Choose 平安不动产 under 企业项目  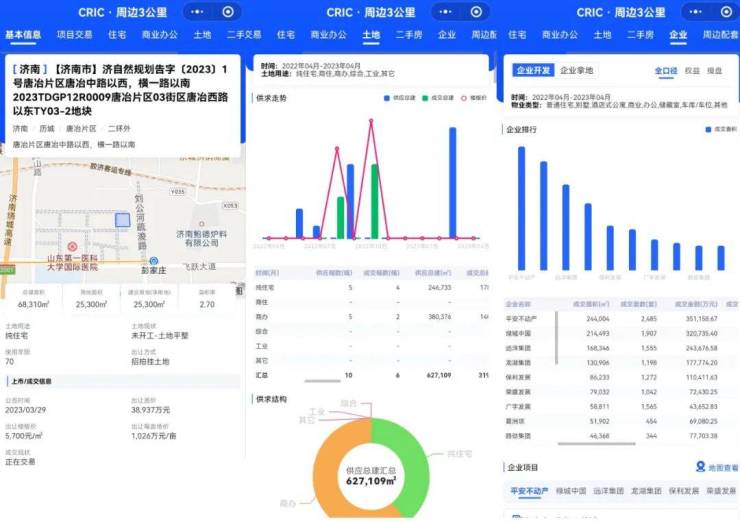click(x=529, y=491)
